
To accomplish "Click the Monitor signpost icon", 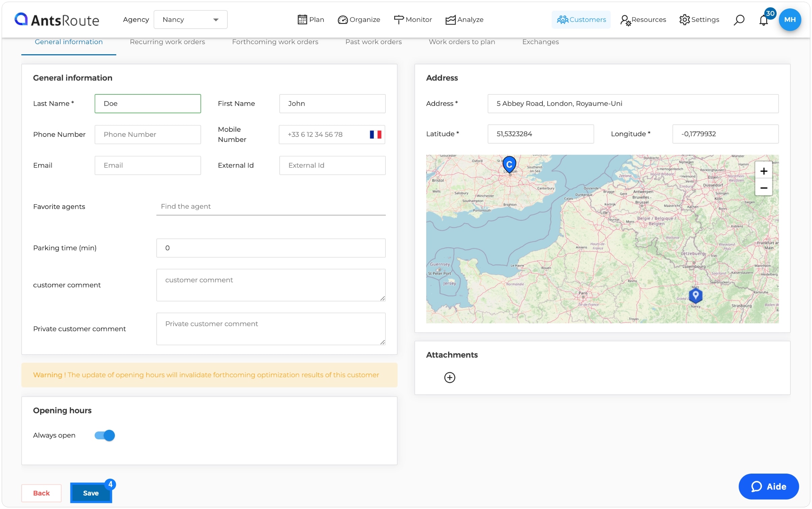I will click(x=398, y=20).
